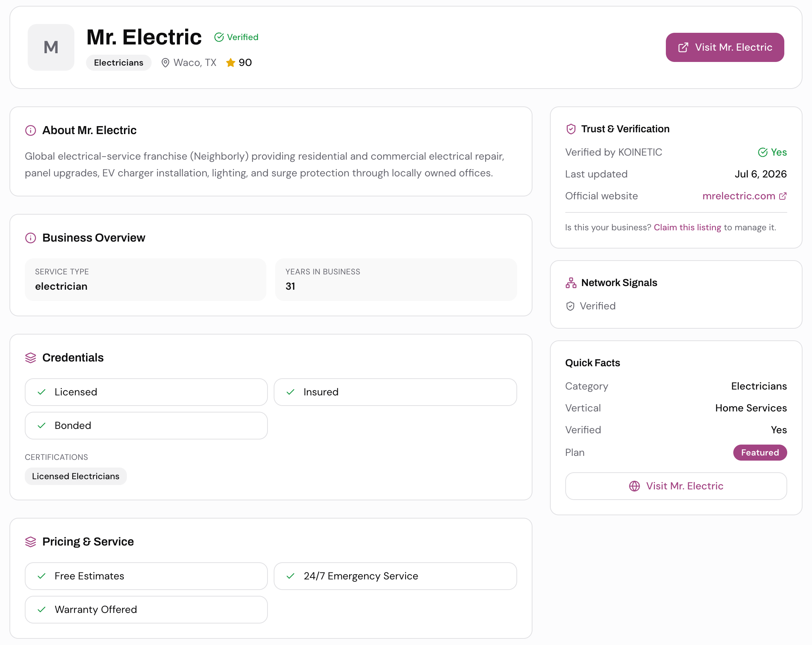Screen dimensions: 812x645
Task: Click the Mr. Electric page title
Action: tap(144, 37)
